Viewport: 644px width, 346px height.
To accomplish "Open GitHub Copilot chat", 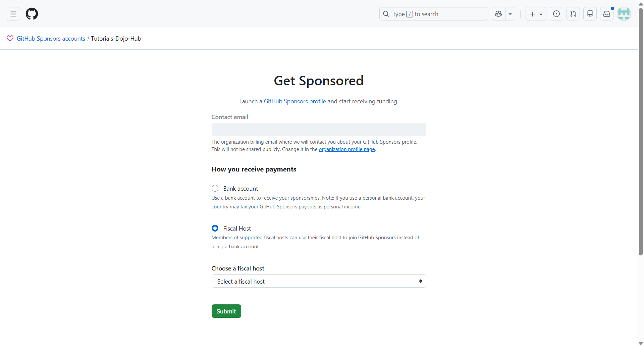I will (498, 14).
